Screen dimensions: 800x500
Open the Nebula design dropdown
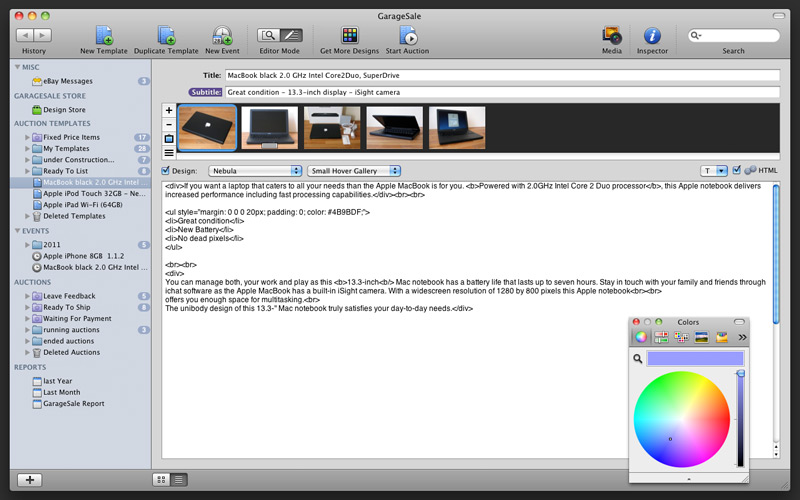[255, 171]
